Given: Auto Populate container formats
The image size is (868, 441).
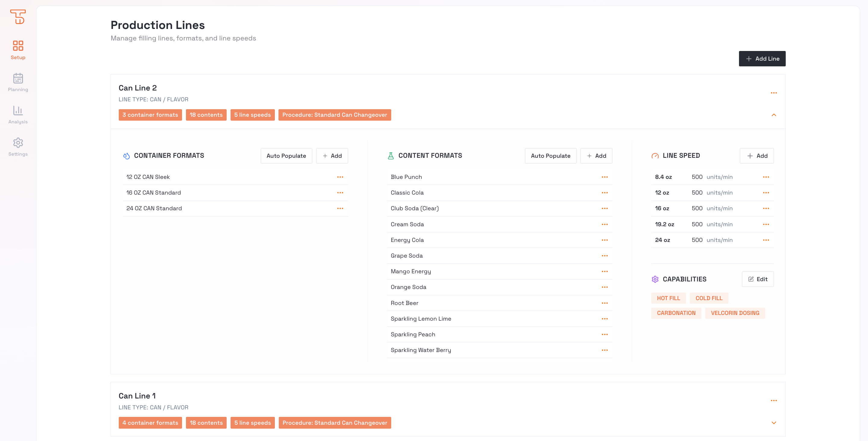Looking at the screenshot, I should click(286, 156).
